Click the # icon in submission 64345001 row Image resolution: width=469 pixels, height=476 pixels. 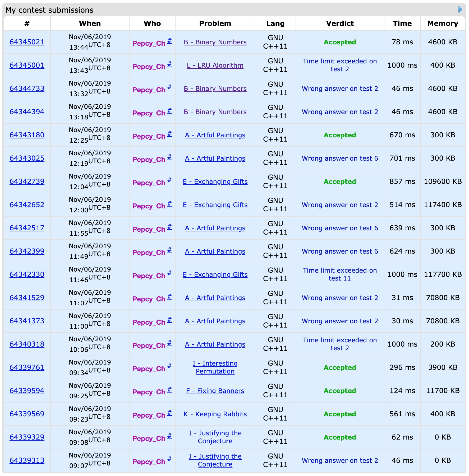[169, 64]
